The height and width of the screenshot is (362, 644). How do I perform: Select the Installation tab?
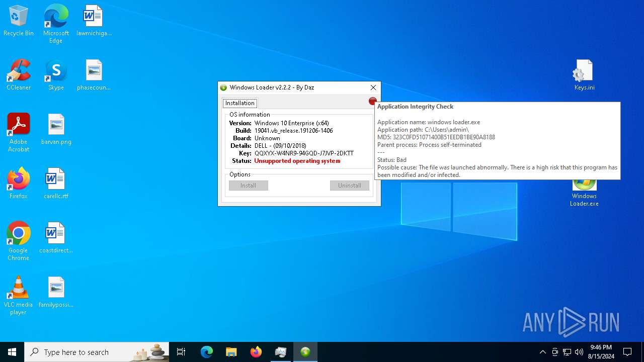pos(240,103)
